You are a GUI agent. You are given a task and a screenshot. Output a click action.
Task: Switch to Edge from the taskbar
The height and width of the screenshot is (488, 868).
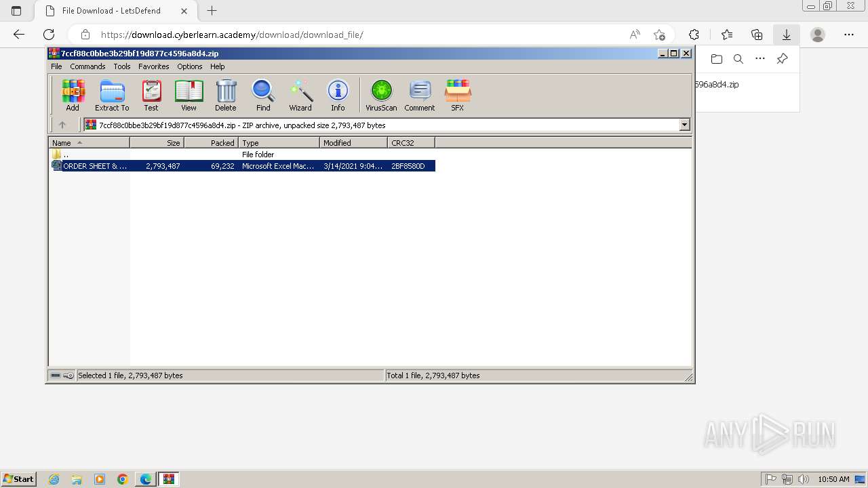[x=146, y=479]
